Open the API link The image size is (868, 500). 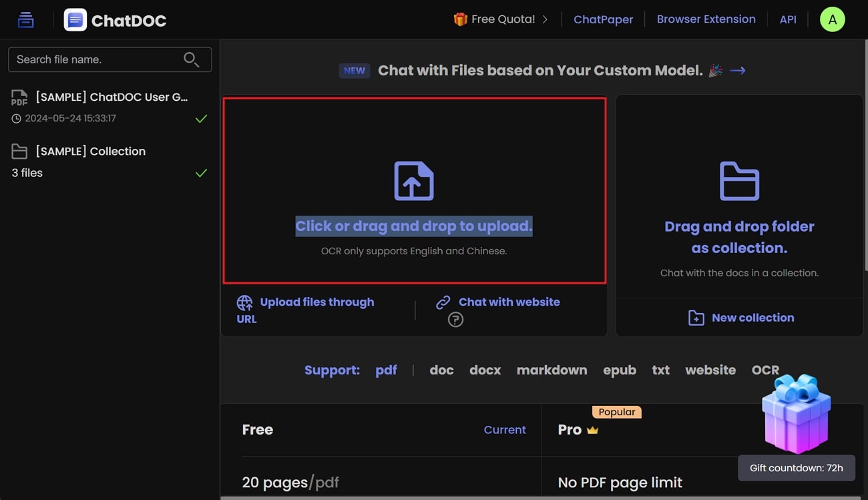click(x=788, y=19)
